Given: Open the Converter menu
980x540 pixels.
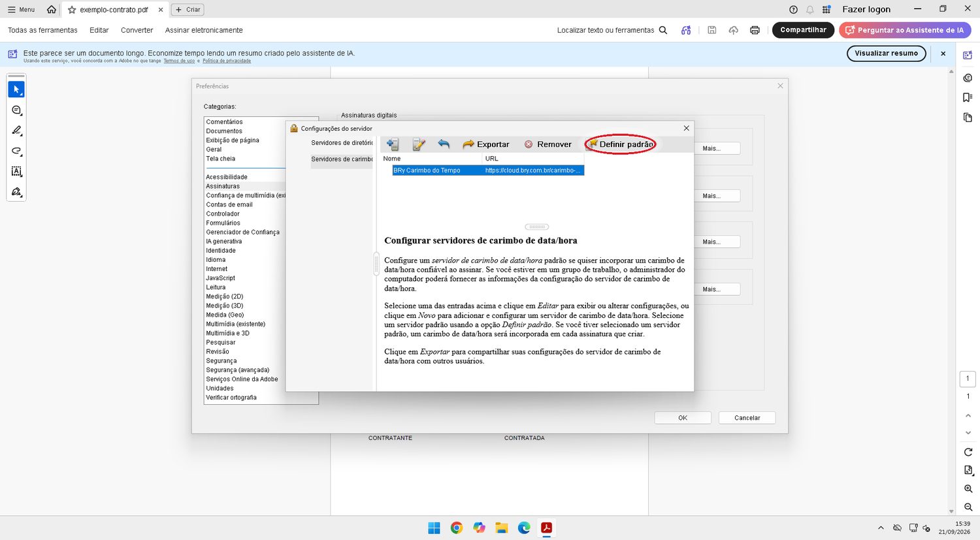Looking at the screenshot, I should tap(137, 30).
